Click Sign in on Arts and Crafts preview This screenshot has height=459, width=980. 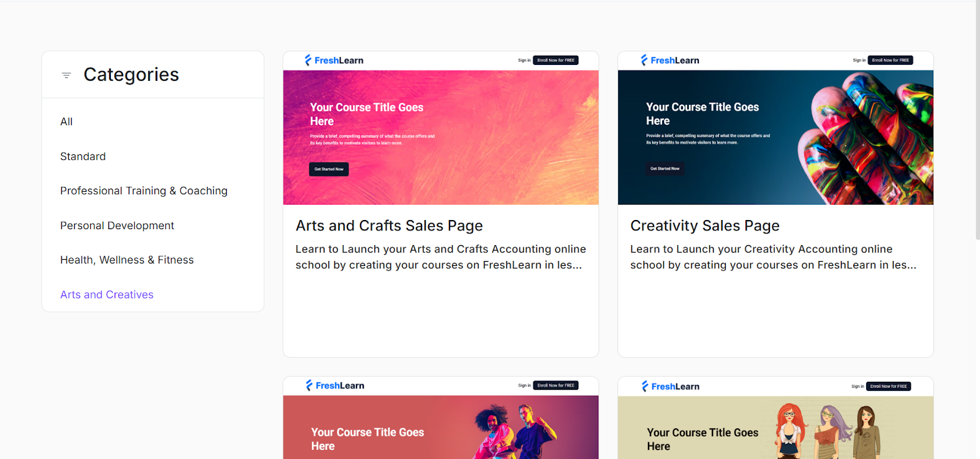(x=524, y=60)
